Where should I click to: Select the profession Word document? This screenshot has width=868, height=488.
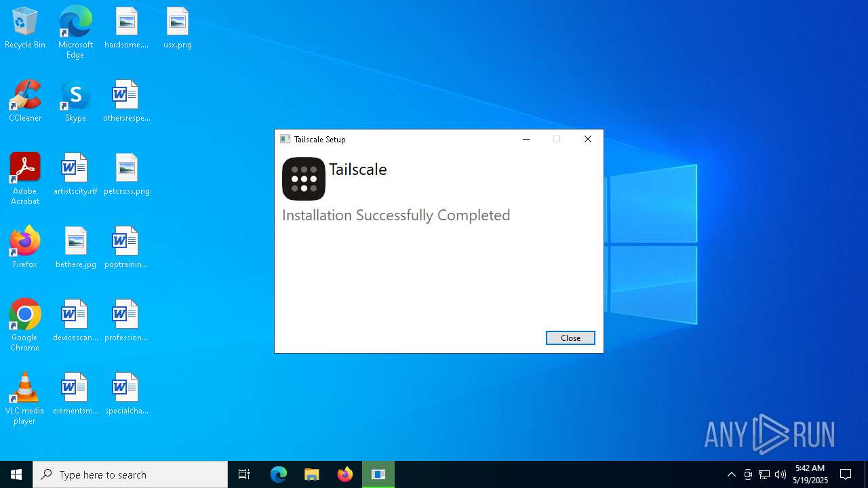tap(126, 321)
